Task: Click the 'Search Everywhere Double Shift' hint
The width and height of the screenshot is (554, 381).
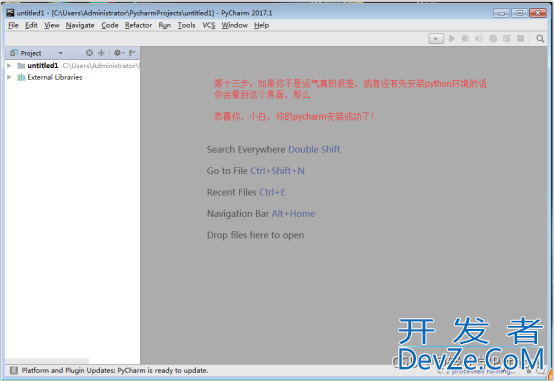Action: (x=273, y=150)
